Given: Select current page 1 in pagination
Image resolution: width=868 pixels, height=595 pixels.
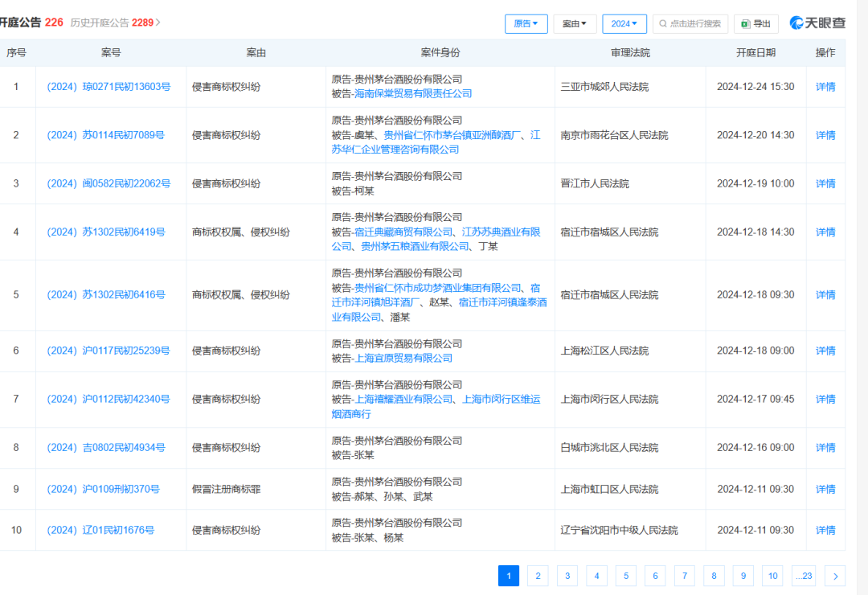Looking at the screenshot, I should coord(509,576).
